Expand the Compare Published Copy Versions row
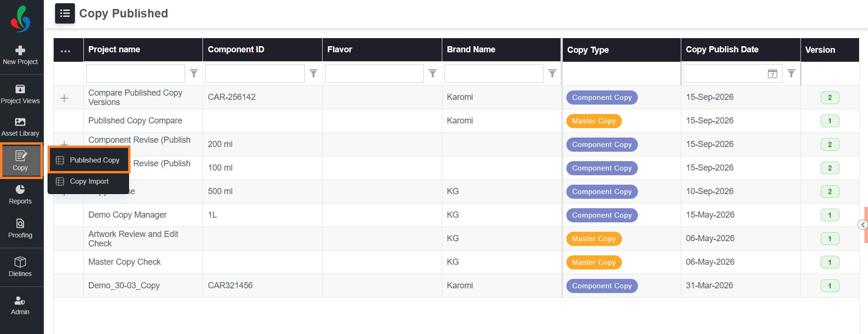Viewport: 868px width, 334px height. (65, 98)
